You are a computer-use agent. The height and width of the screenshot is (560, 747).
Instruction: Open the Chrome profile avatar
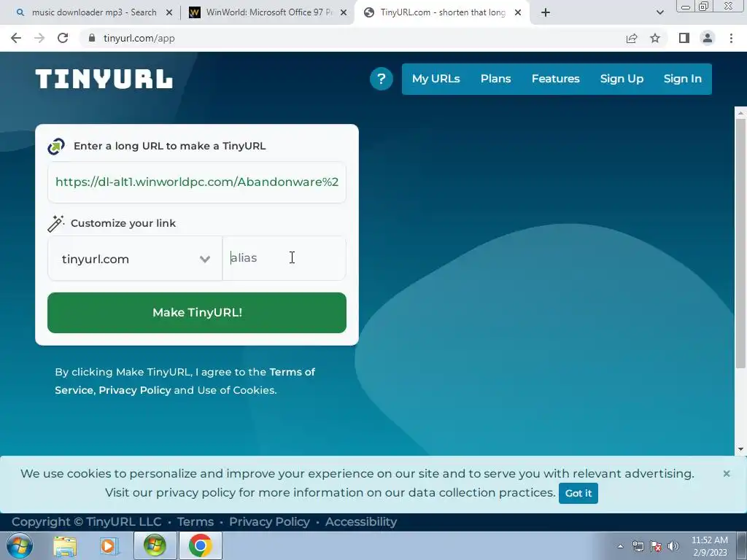pyautogui.click(x=708, y=38)
